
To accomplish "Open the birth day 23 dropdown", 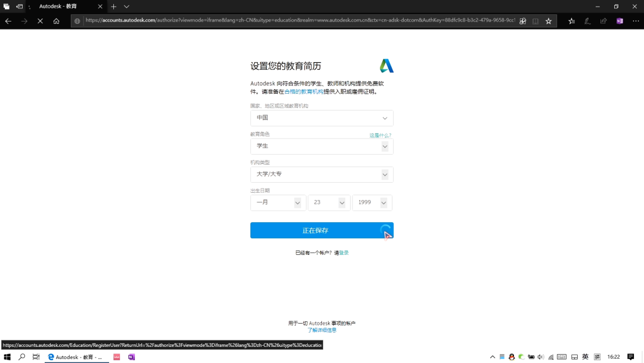I will coord(329,202).
